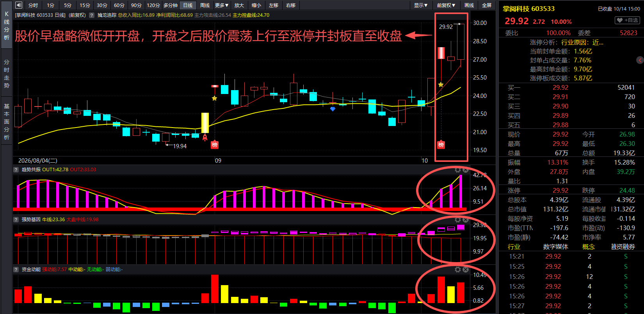Open the 显示 display dropdown
This screenshot has width=644, height=314.
(421, 5)
